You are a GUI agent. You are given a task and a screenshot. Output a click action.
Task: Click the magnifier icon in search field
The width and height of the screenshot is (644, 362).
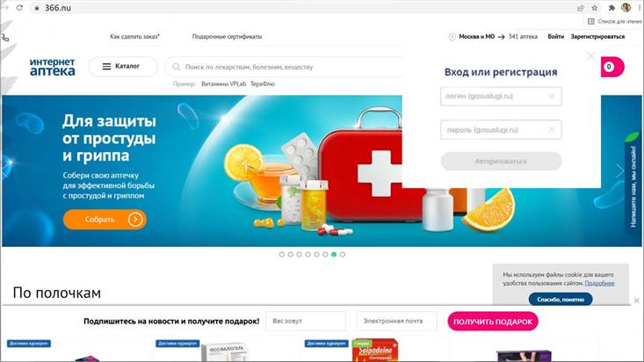click(x=177, y=67)
